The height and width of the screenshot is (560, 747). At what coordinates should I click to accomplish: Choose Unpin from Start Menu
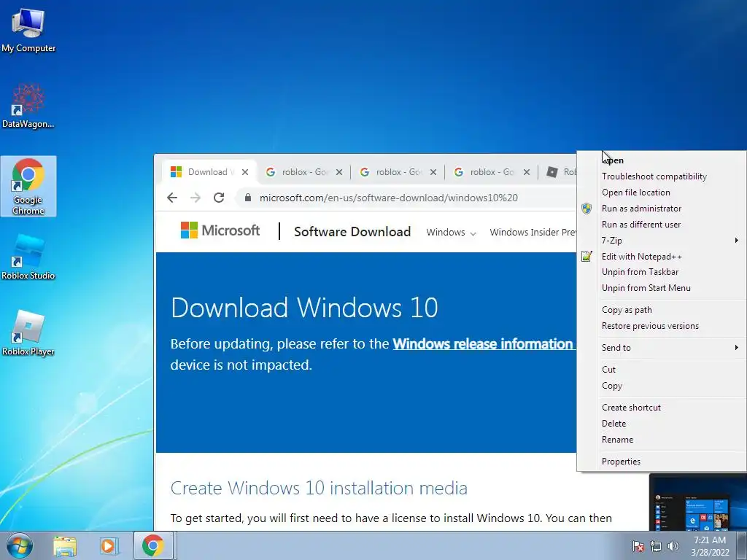tap(661, 287)
